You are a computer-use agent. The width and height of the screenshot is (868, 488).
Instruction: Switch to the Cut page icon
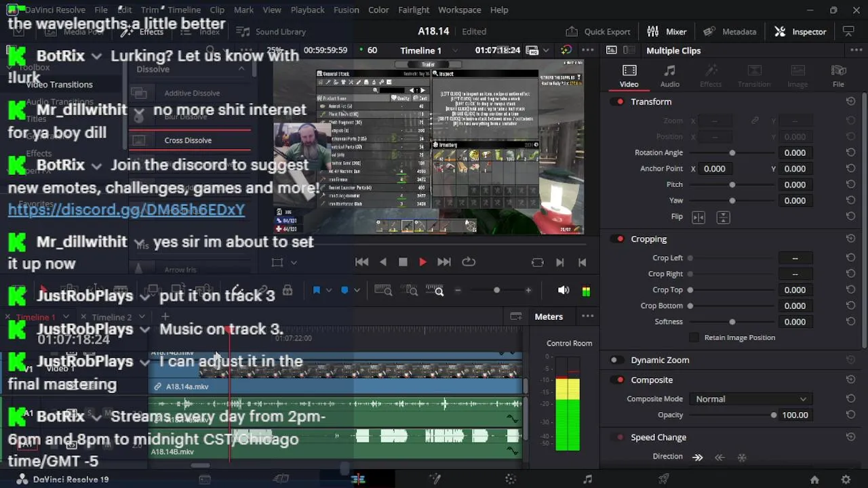point(281,479)
